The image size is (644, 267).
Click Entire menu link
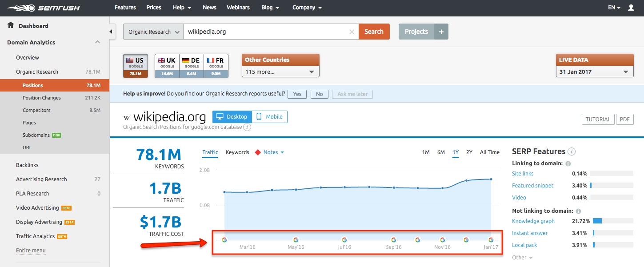pyautogui.click(x=31, y=251)
